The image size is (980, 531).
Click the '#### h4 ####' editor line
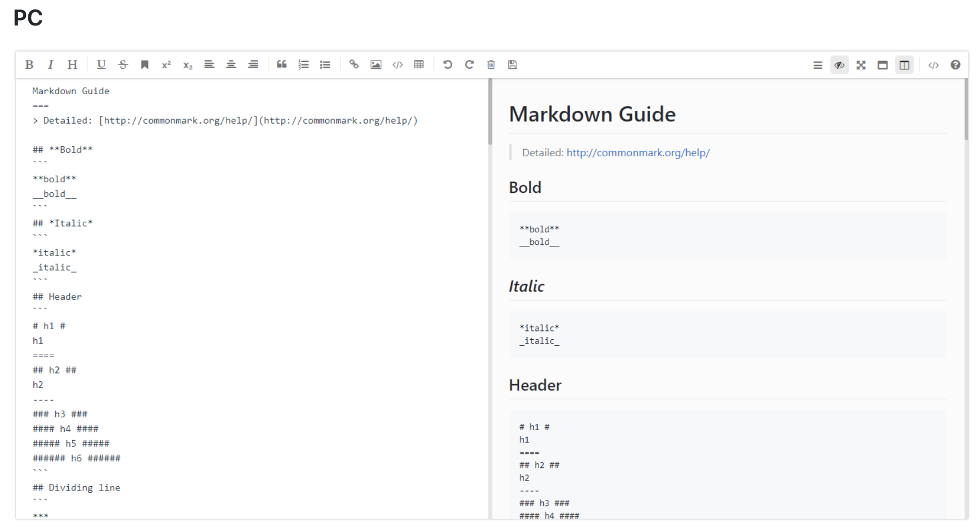tap(65, 429)
